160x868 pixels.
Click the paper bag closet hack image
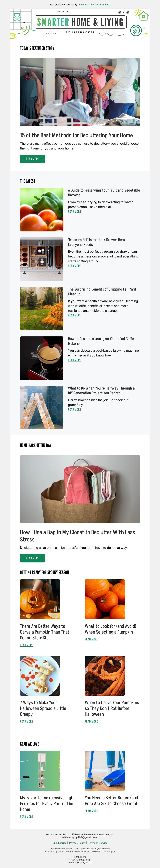point(80,489)
